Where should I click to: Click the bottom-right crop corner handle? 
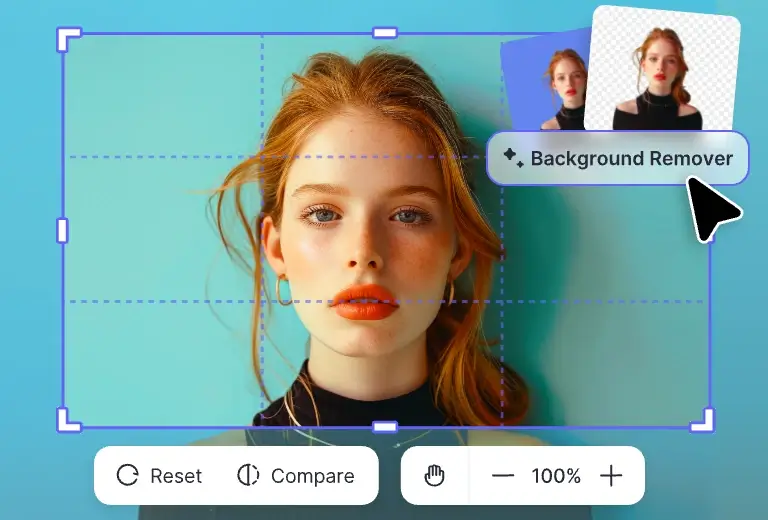702,420
